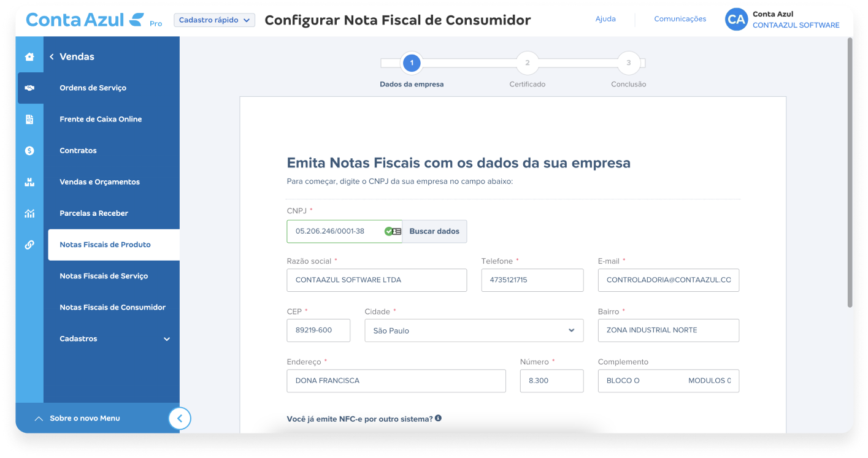Screen dimensions: 868x458
Task: Open Notas Fiscais de Consumidor
Action: pos(112,307)
